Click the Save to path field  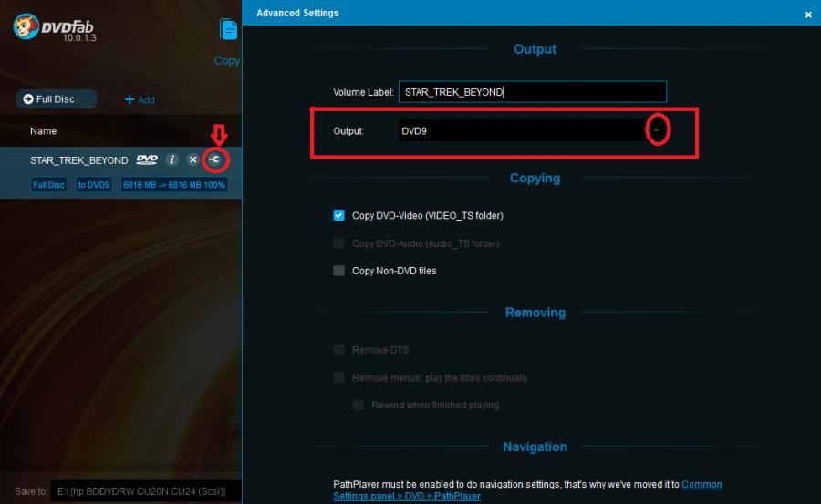click(x=146, y=491)
